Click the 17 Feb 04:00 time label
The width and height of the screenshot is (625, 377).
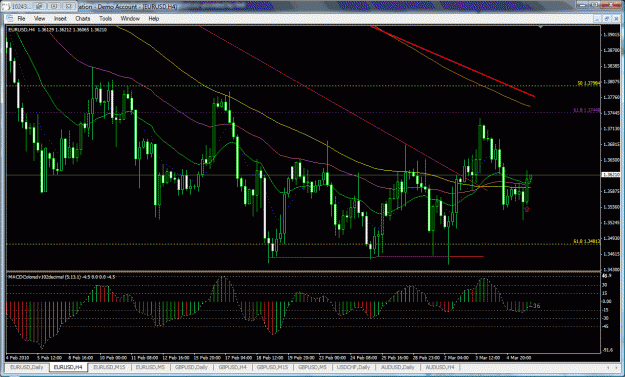click(238, 358)
